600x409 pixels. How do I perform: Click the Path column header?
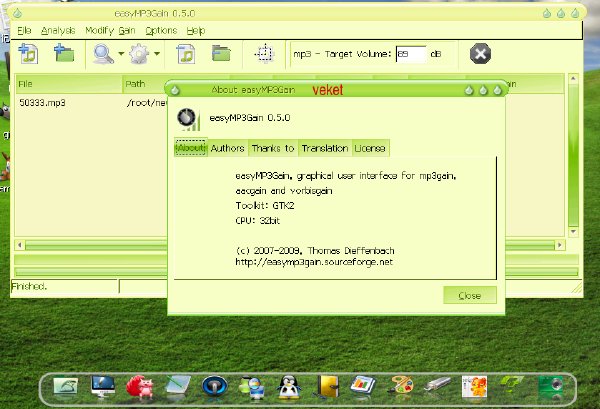tap(145, 84)
